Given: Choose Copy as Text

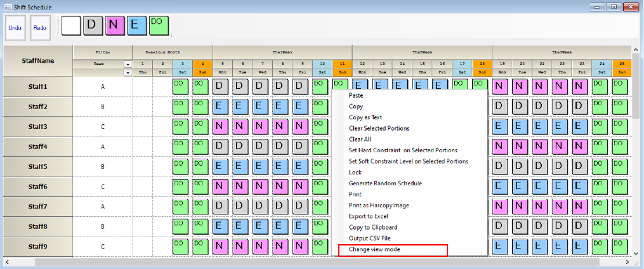Looking at the screenshot, I should click(365, 117).
